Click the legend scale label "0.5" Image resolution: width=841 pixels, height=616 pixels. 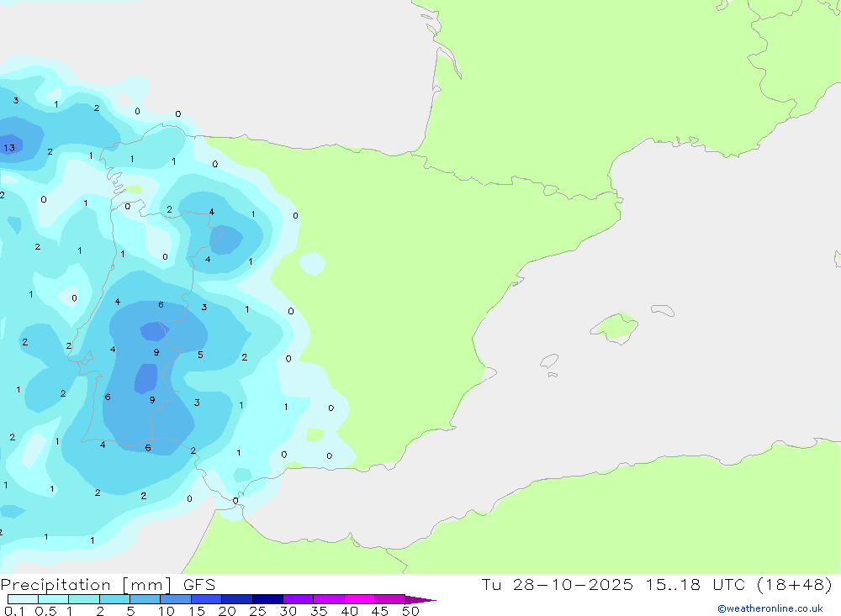point(45,611)
